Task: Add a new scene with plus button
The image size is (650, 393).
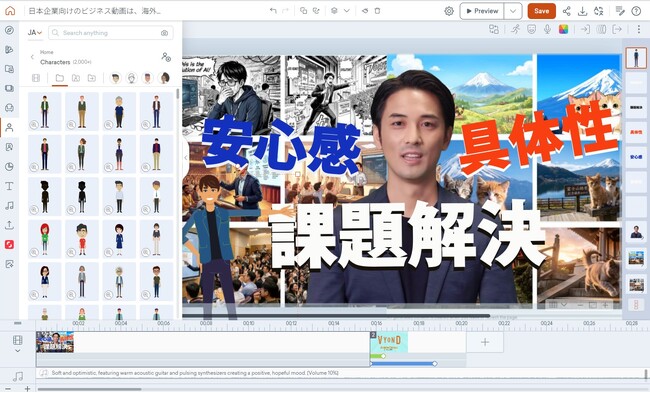Action: (x=485, y=342)
